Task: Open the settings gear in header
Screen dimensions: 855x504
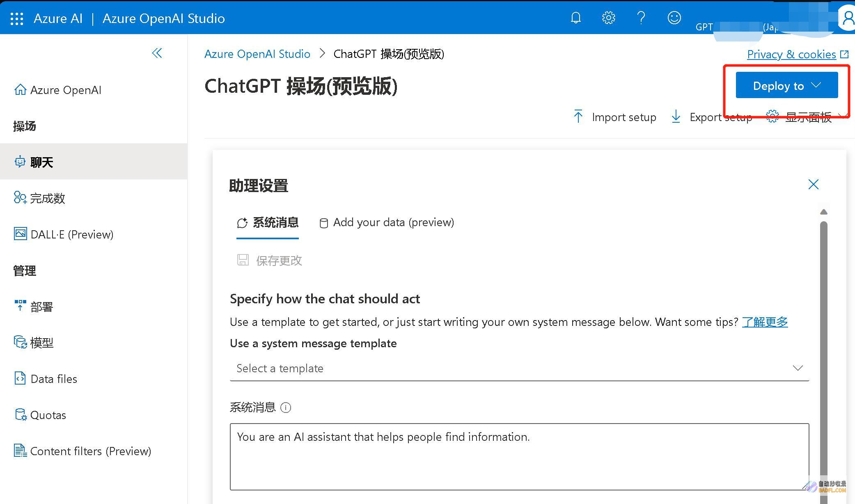Action: 608,18
